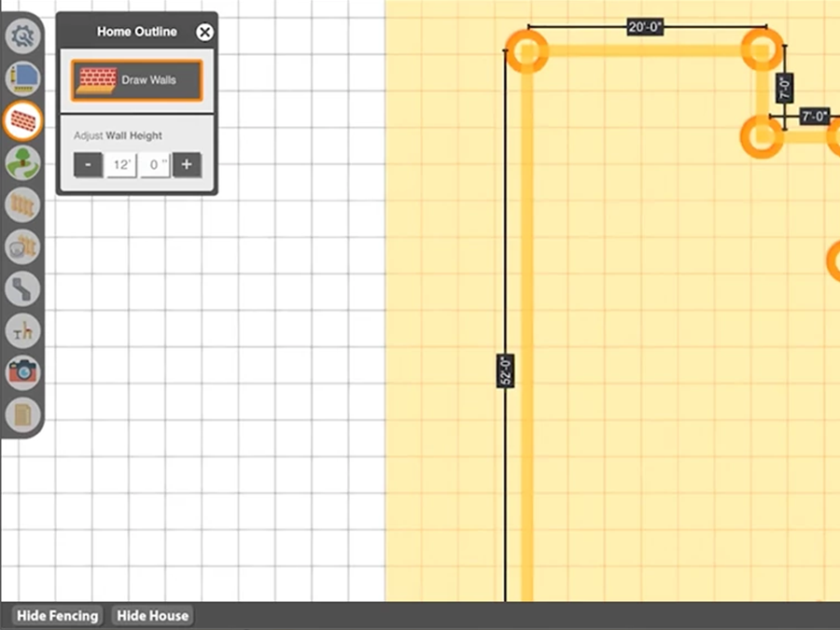Open the document page icon in sidebar
This screenshot has width=840, height=630.
pyautogui.click(x=22, y=413)
